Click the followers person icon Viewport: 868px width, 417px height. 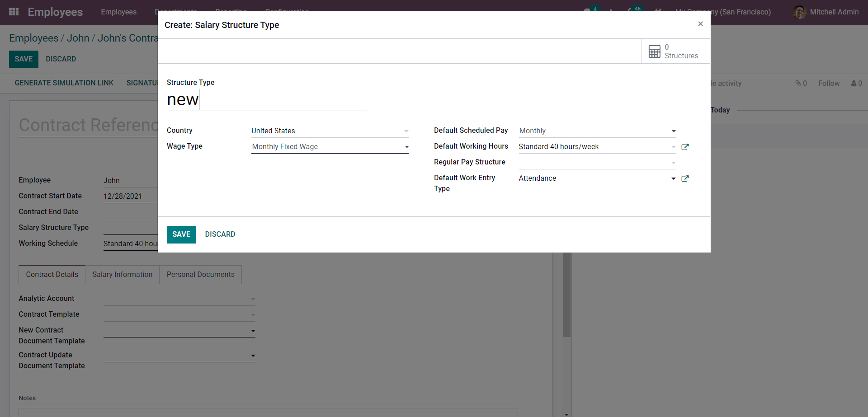click(x=854, y=84)
